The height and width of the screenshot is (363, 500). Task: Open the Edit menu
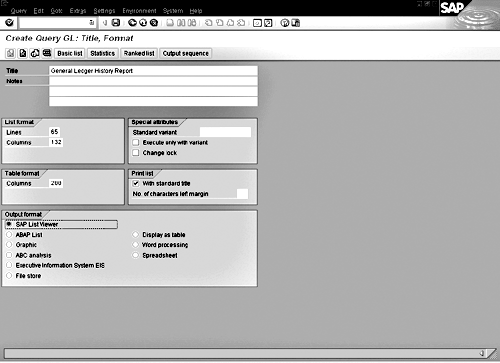tap(38, 11)
